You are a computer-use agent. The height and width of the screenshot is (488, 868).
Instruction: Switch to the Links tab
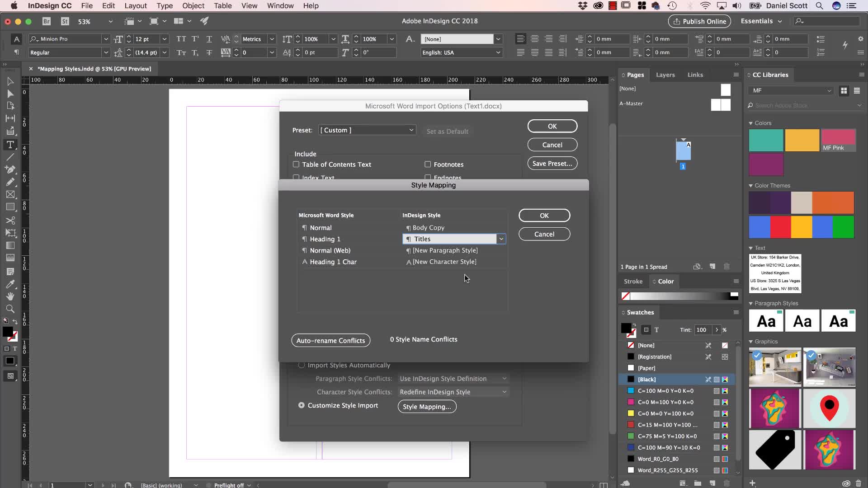(695, 75)
